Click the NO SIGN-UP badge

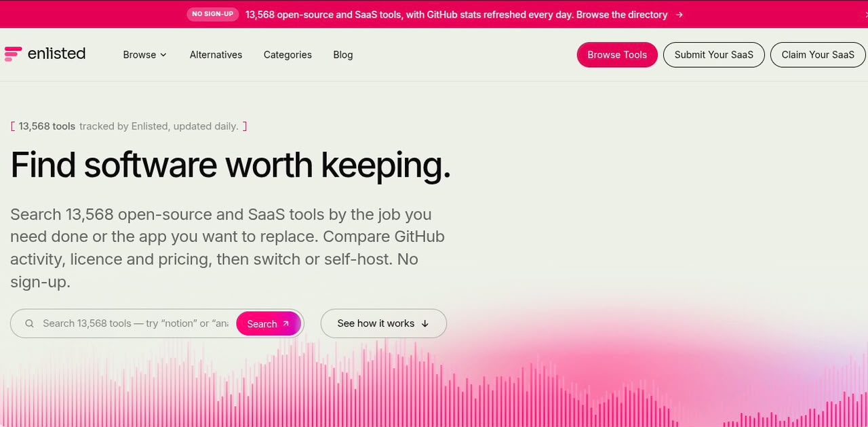pyautogui.click(x=212, y=14)
